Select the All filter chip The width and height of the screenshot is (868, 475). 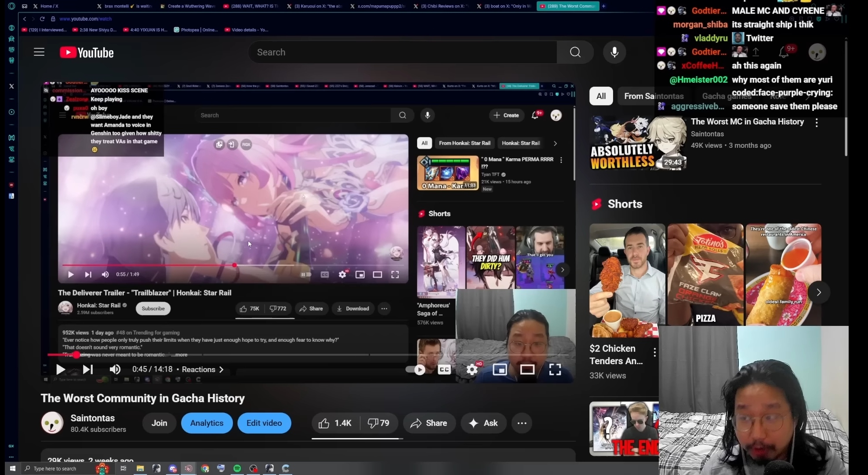[x=601, y=96]
